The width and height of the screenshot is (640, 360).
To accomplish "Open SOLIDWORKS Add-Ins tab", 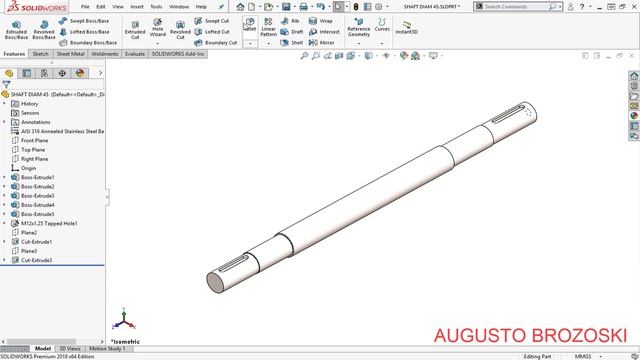I will click(x=178, y=54).
